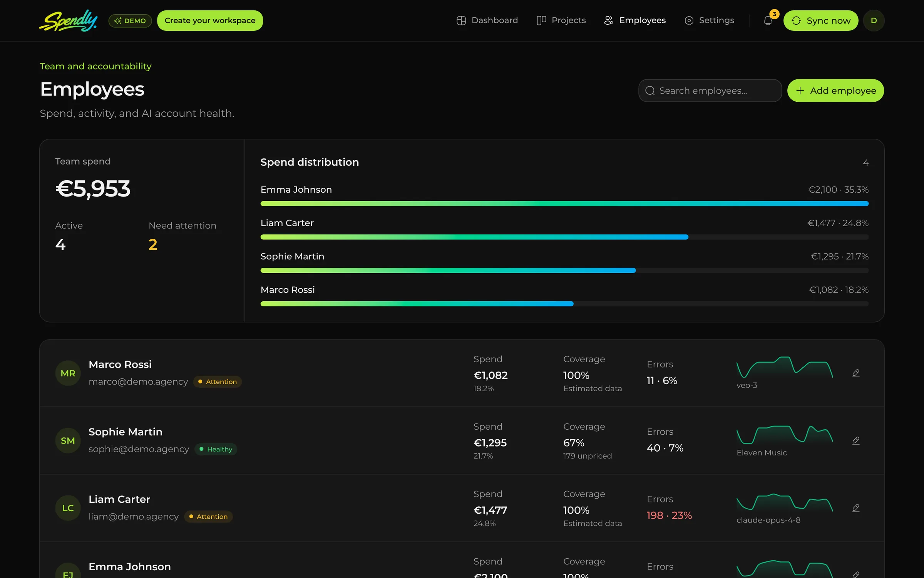
Task: Click the search magnifier icon
Action: [x=650, y=91]
